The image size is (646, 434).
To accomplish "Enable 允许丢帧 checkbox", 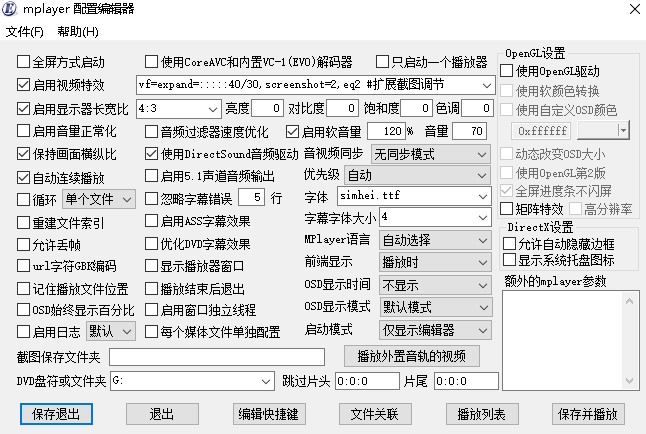I will (23, 245).
